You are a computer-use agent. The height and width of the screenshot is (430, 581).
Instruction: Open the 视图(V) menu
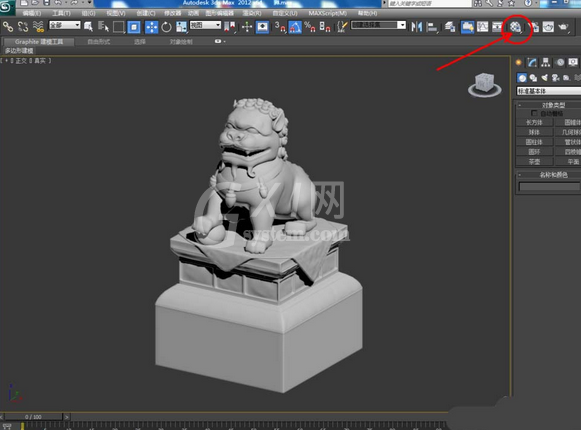(116, 13)
